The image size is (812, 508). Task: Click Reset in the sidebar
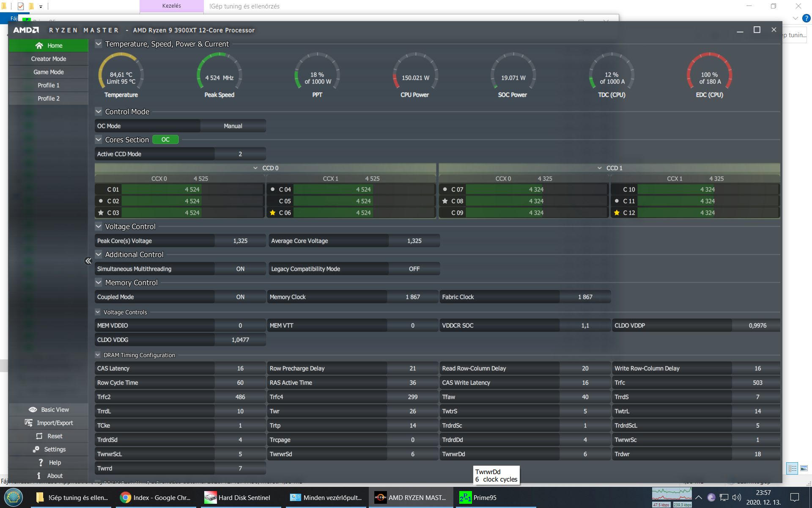click(49, 436)
